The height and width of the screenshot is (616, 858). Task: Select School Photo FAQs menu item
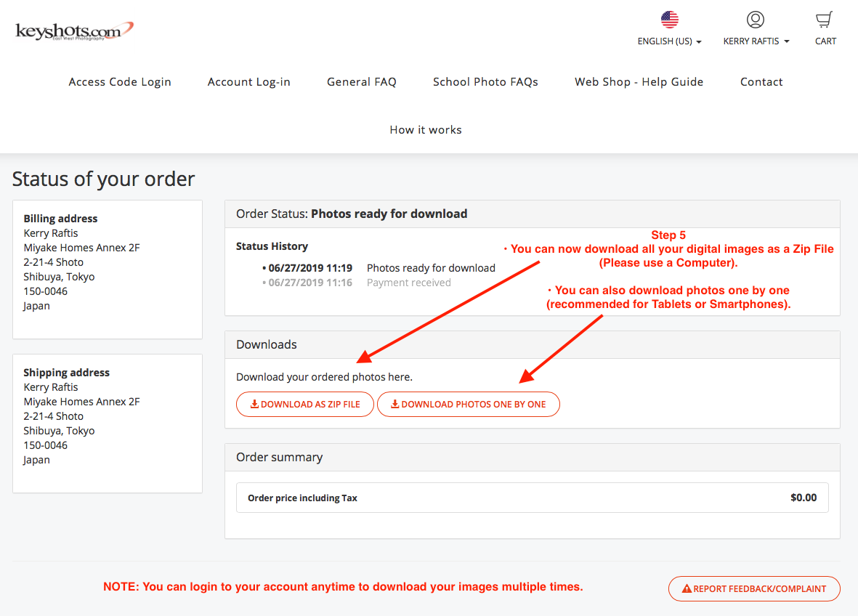[485, 82]
